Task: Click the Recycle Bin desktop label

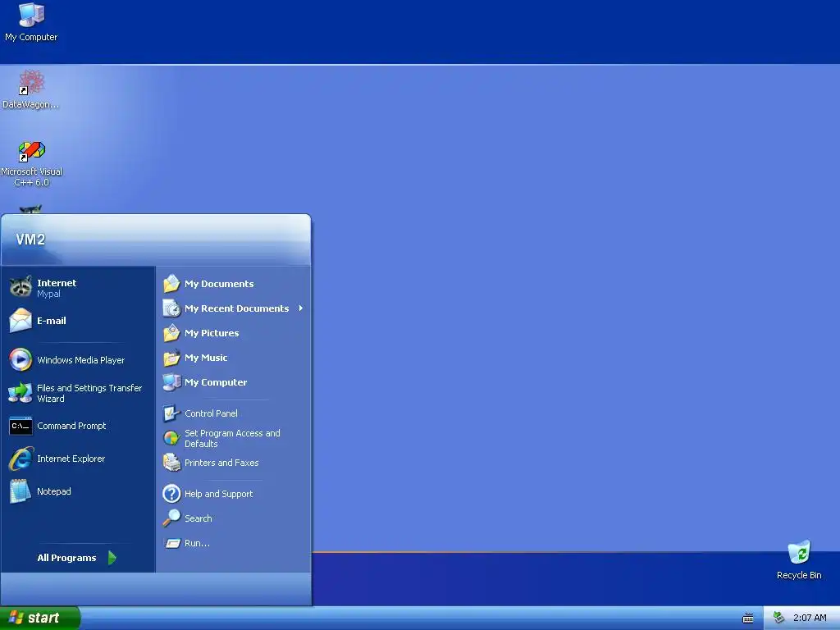Action: pos(799,575)
